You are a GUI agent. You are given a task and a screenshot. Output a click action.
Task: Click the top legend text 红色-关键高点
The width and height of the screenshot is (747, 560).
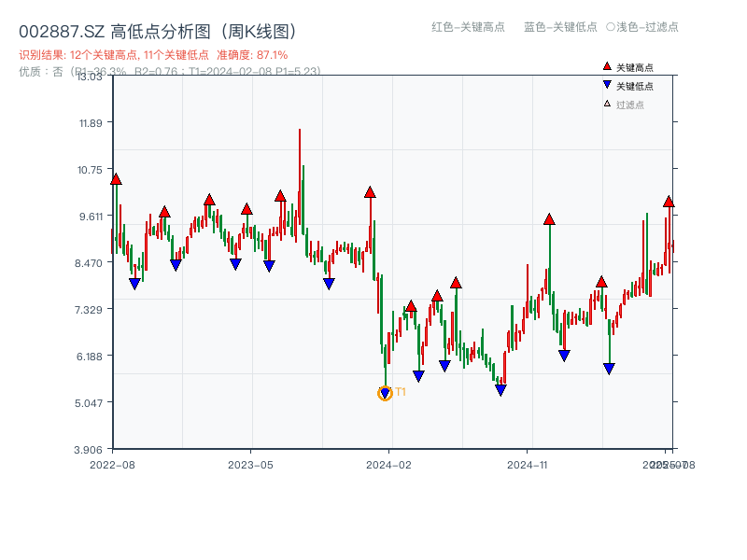[x=468, y=27]
